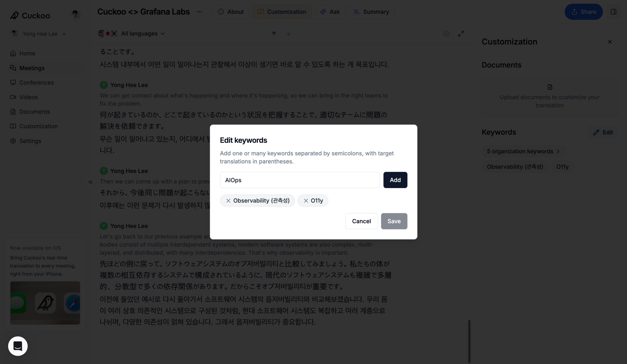Focus the keyword input field containing AIOps
The height and width of the screenshot is (364, 627).
point(300,180)
